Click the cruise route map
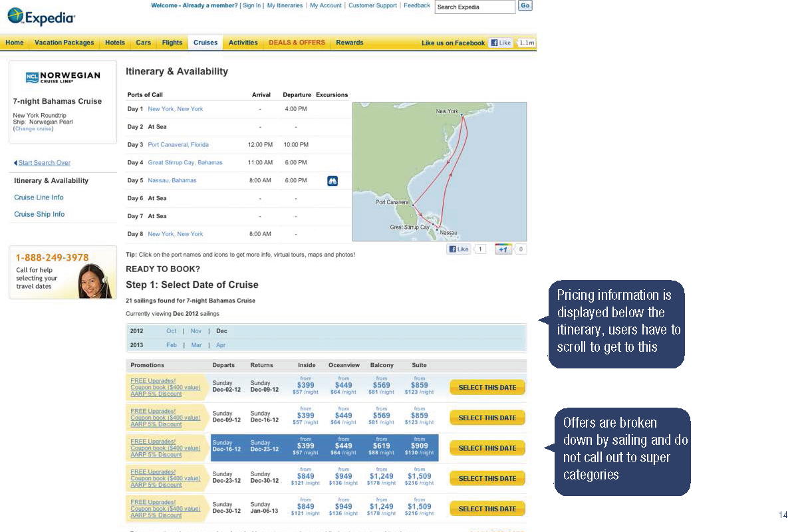The width and height of the screenshot is (798, 532). tap(440, 172)
